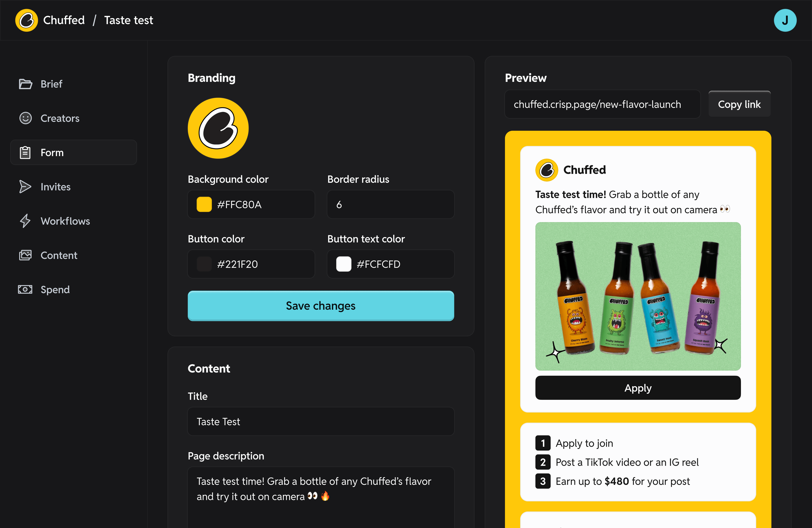This screenshot has height=528, width=812.
Task: Click Apply in the form preview
Action: [638, 388]
